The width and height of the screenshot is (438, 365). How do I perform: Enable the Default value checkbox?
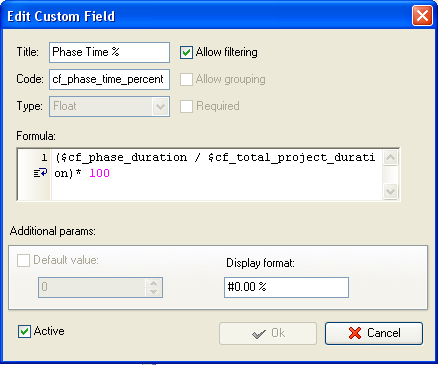[x=23, y=260]
